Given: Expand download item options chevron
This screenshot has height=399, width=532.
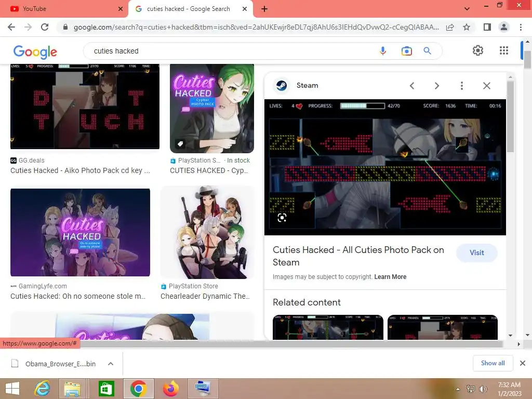Looking at the screenshot, I should 111,364.
